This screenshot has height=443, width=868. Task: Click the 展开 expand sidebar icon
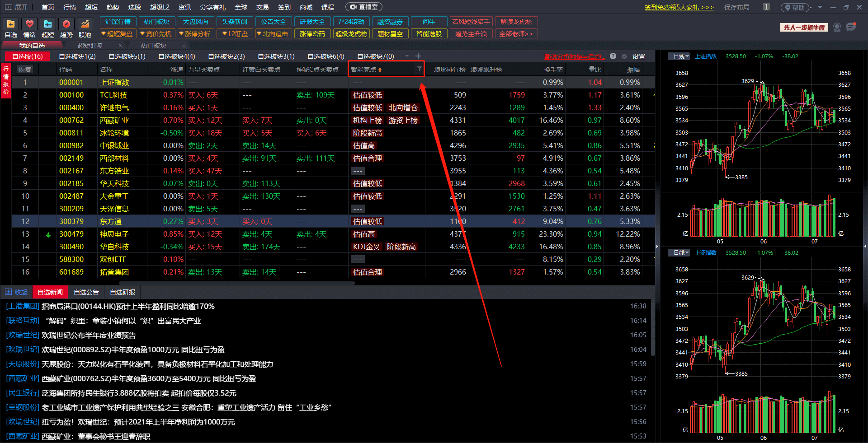point(9,7)
